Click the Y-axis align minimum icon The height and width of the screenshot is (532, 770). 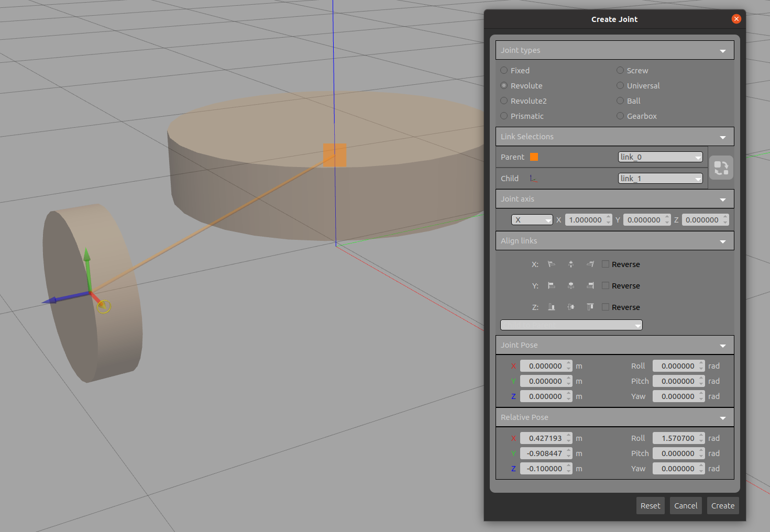[x=551, y=286]
